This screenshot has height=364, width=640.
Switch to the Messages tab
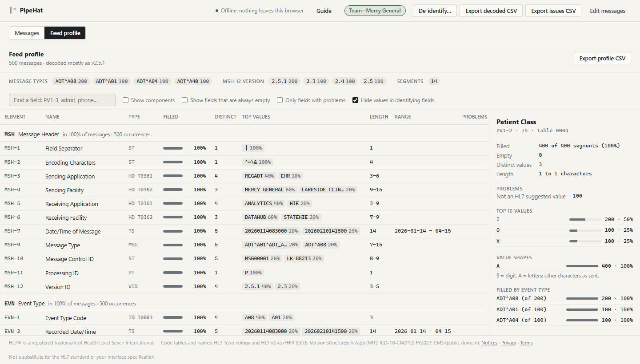click(x=27, y=33)
